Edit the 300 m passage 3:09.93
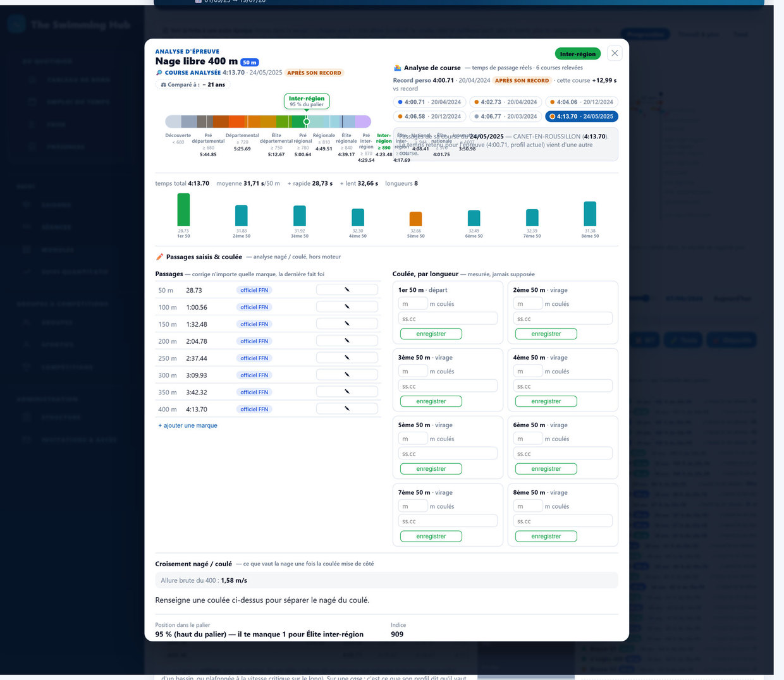The image size is (784, 680). click(x=347, y=375)
